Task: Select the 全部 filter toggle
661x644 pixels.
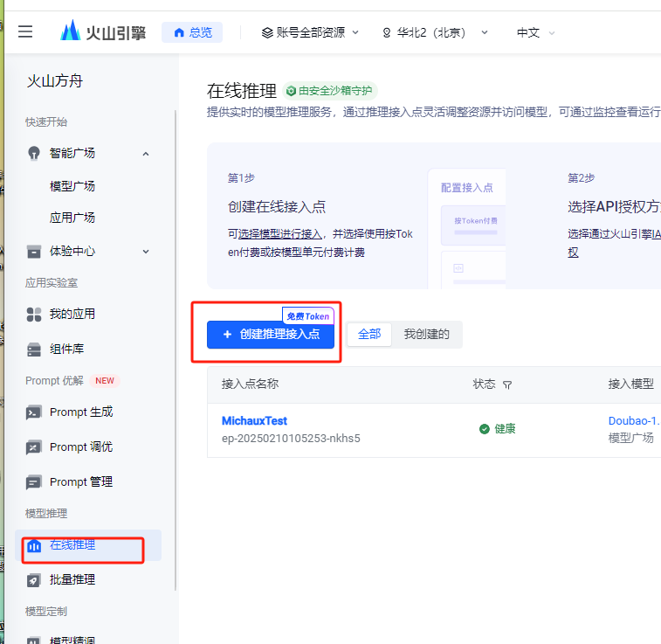Action: 369,335
